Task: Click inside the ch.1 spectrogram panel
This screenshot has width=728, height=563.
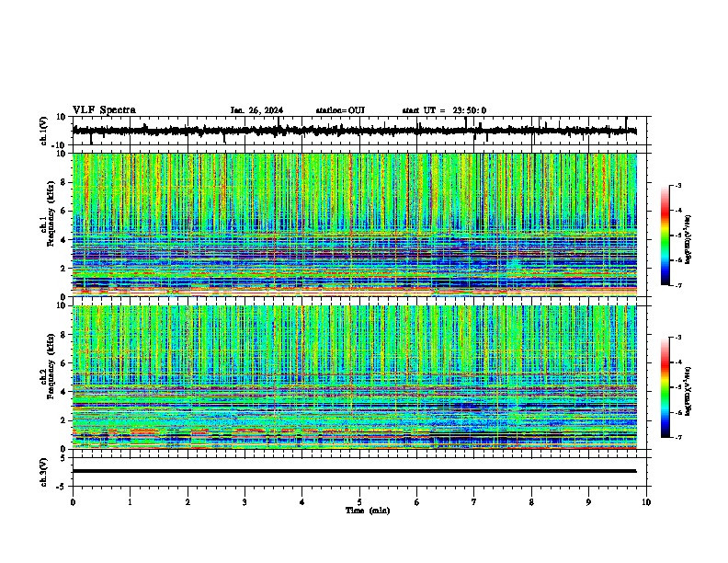Action: pyautogui.click(x=354, y=224)
